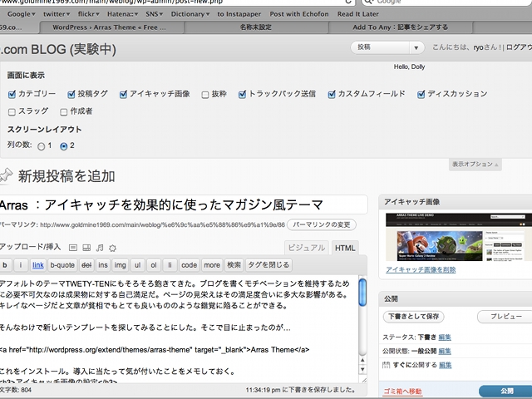The image size is (532, 399).
Task: Open the flickr bookmarks dropdown
Action: click(x=88, y=14)
